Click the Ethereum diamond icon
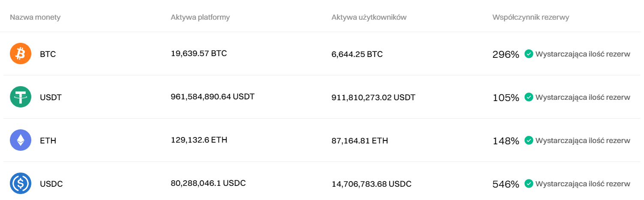This screenshot has width=644, height=200. (21, 140)
